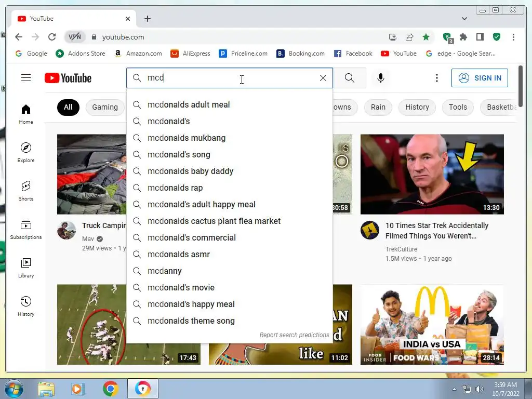
Task: Open the Amazon.com bookmark
Action: pyautogui.click(x=138, y=54)
